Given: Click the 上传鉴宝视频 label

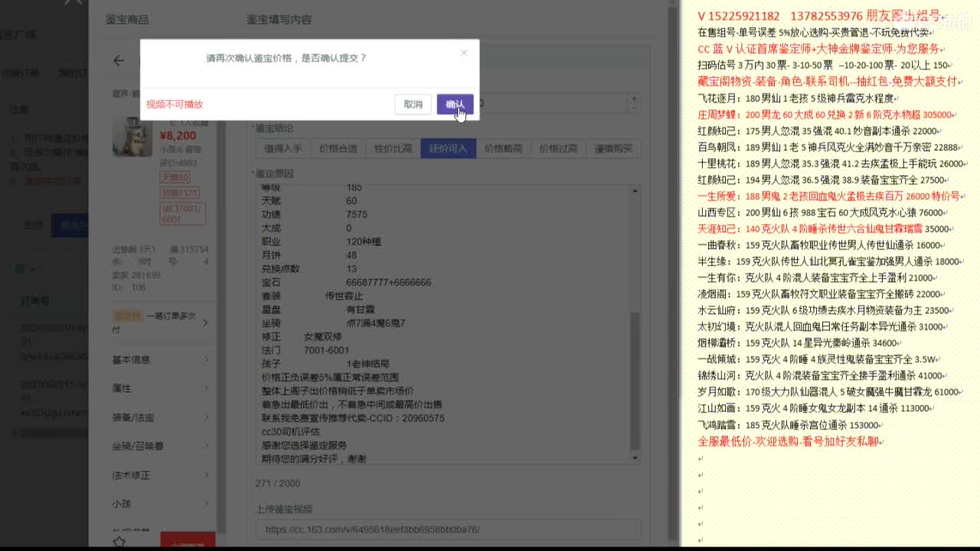Looking at the screenshot, I should [284, 509].
